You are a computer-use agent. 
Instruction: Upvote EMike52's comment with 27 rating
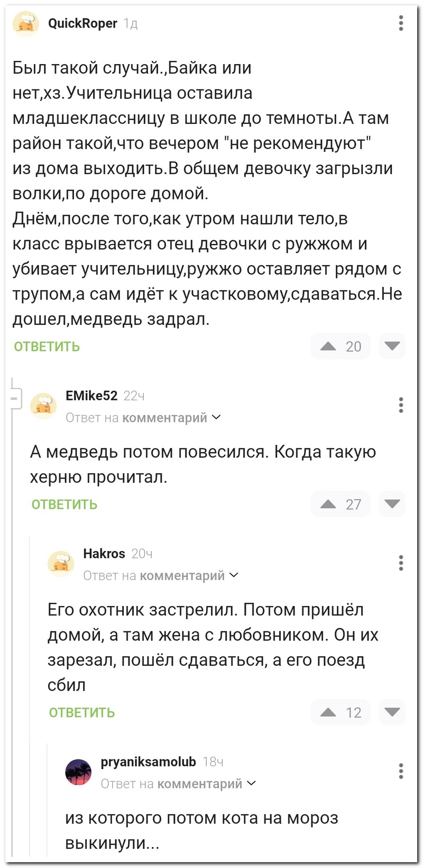point(328,504)
